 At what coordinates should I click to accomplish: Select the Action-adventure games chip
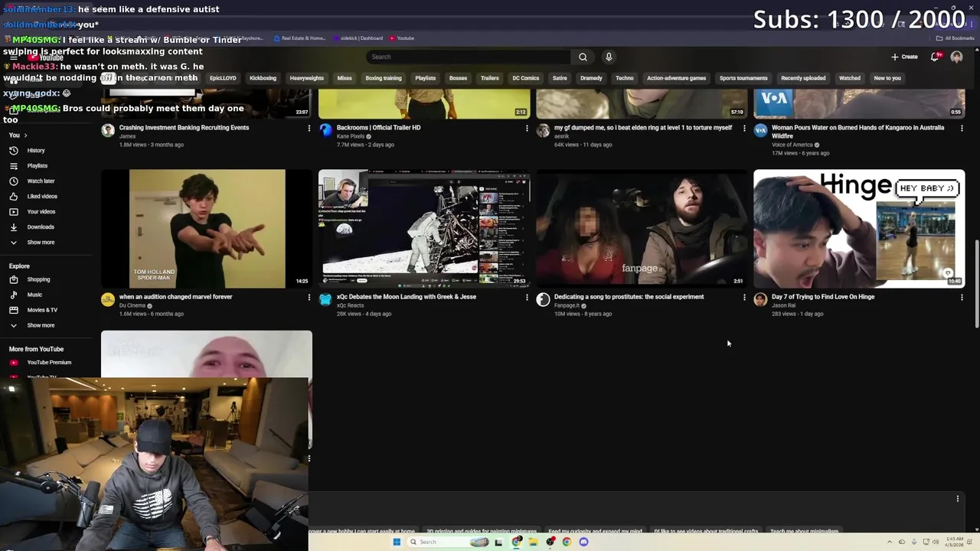pos(676,78)
